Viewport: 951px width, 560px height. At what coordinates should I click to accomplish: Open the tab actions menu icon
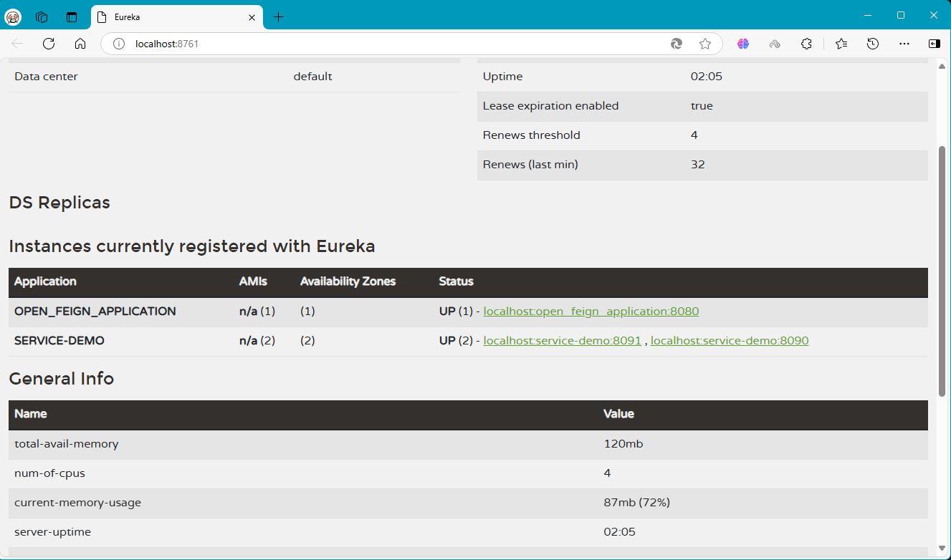72,16
